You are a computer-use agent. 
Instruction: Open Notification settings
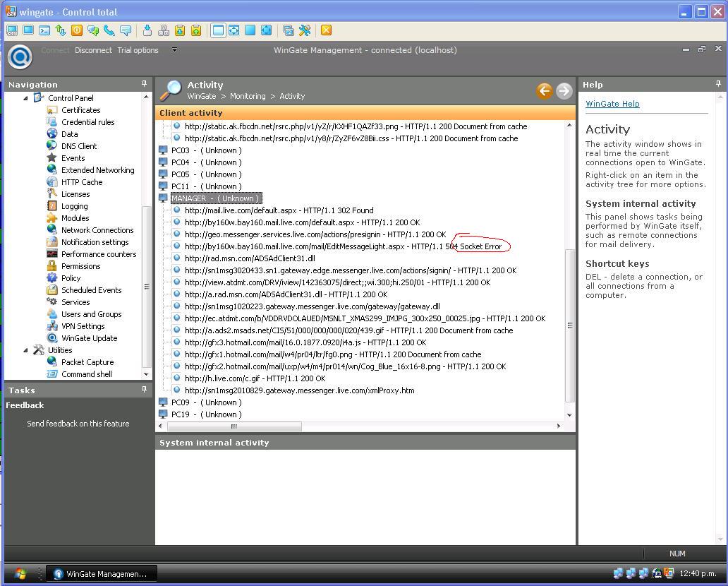click(x=95, y=243)
